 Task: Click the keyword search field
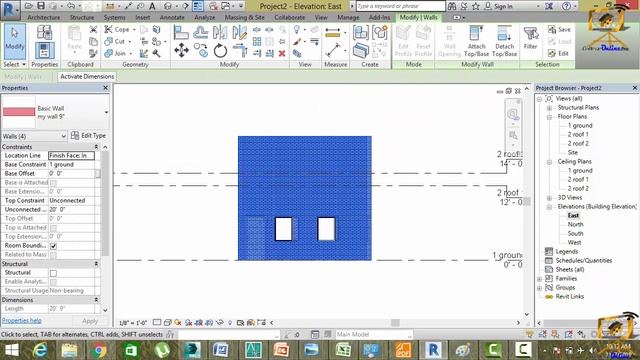tap(400, 6)
